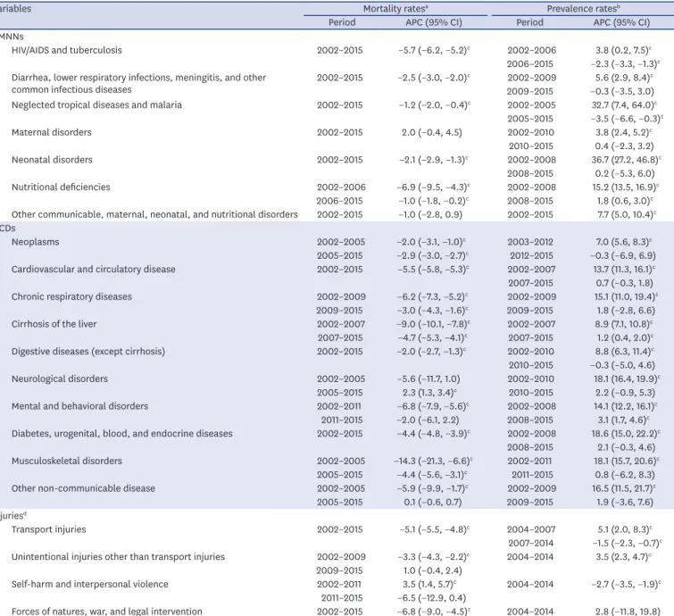Select the 'Chronic respiratory diseases' label
The width and height of the screenshot is (674, 616).
click(71, 297)
